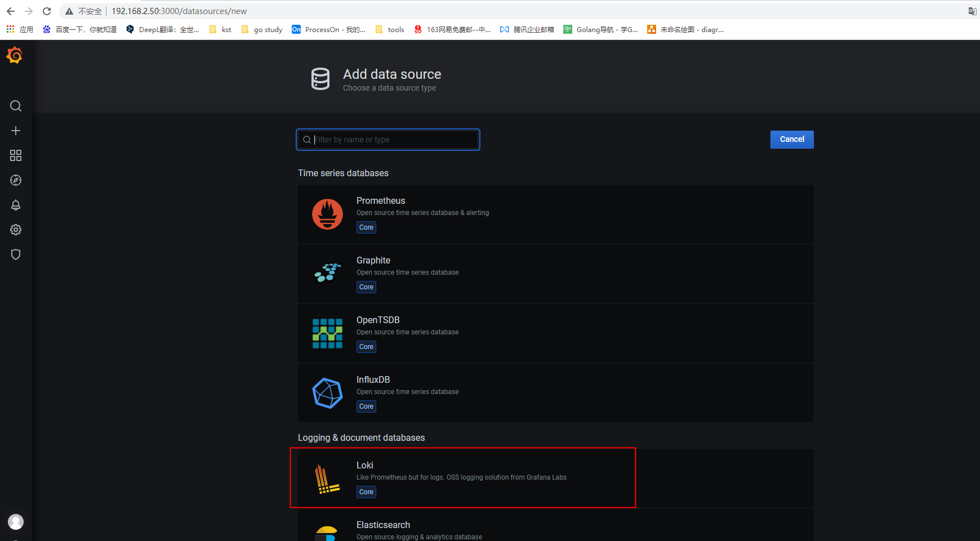Open the kst bookmark folder
This screenshot has width=980, height=541.
pos(220,29)
